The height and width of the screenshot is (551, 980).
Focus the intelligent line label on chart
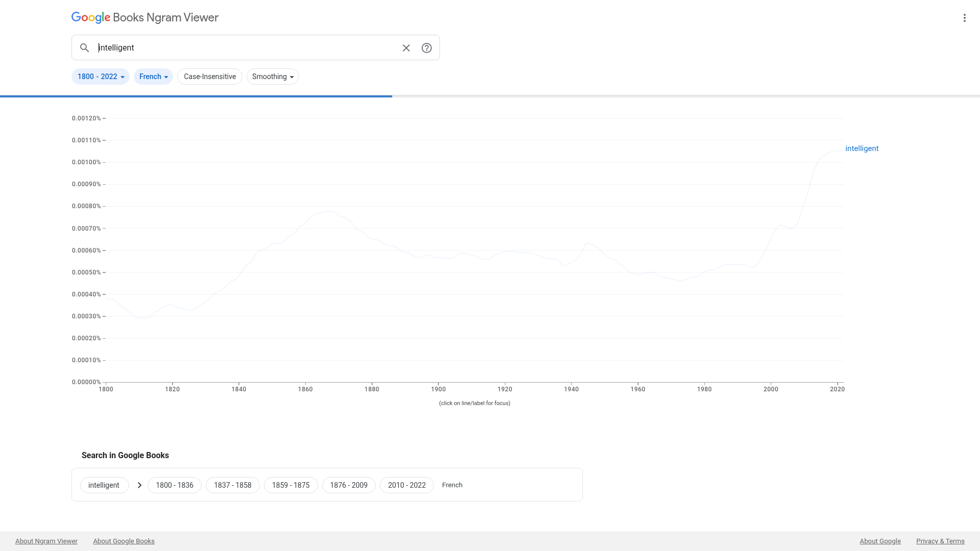point(862,148)
